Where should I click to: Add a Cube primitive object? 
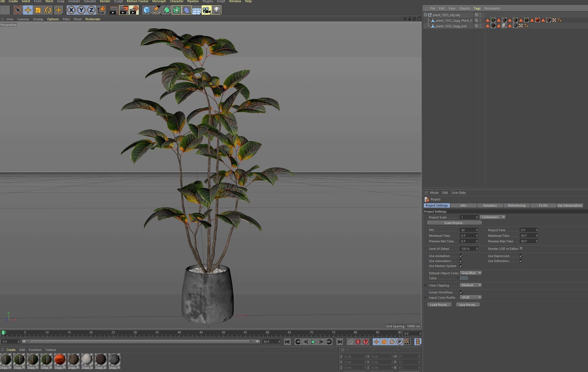pos(147,10)
